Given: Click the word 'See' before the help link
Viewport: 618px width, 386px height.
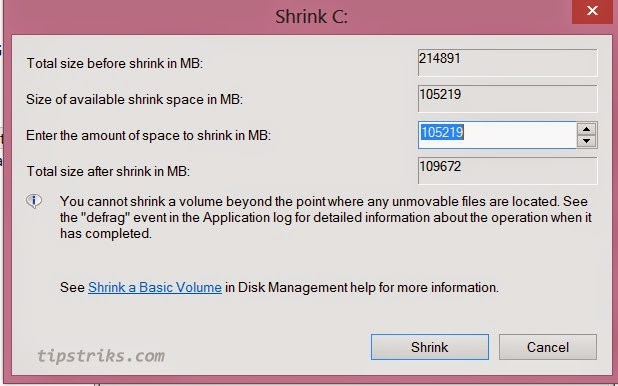Looking at the screenshot, I should click(73, 287).
